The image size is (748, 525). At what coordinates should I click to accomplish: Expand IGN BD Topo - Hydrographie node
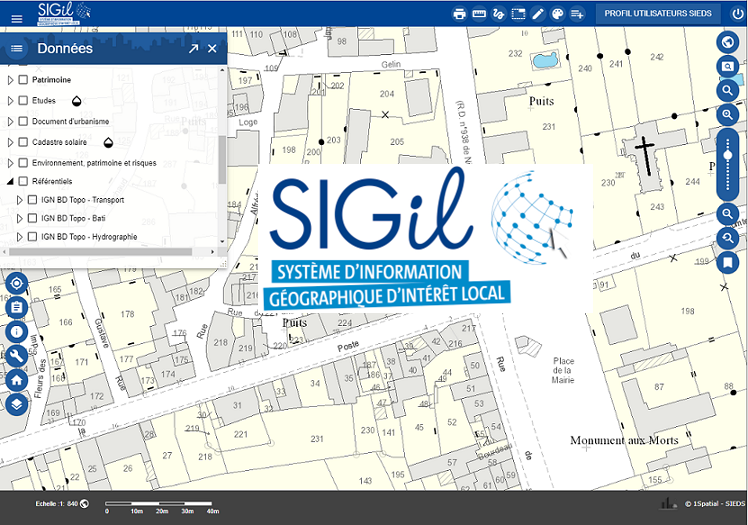point(20,237)
